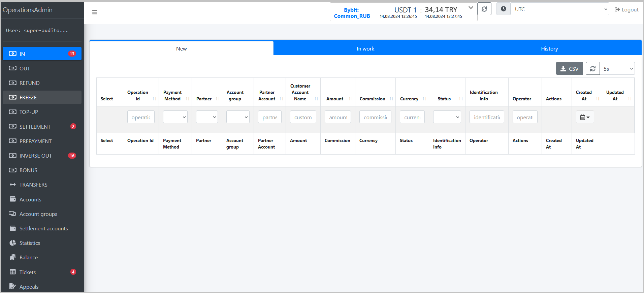Screen dimensions: 644x293
Task: Click the Account groups icon
Action: (x=13, y=214)
